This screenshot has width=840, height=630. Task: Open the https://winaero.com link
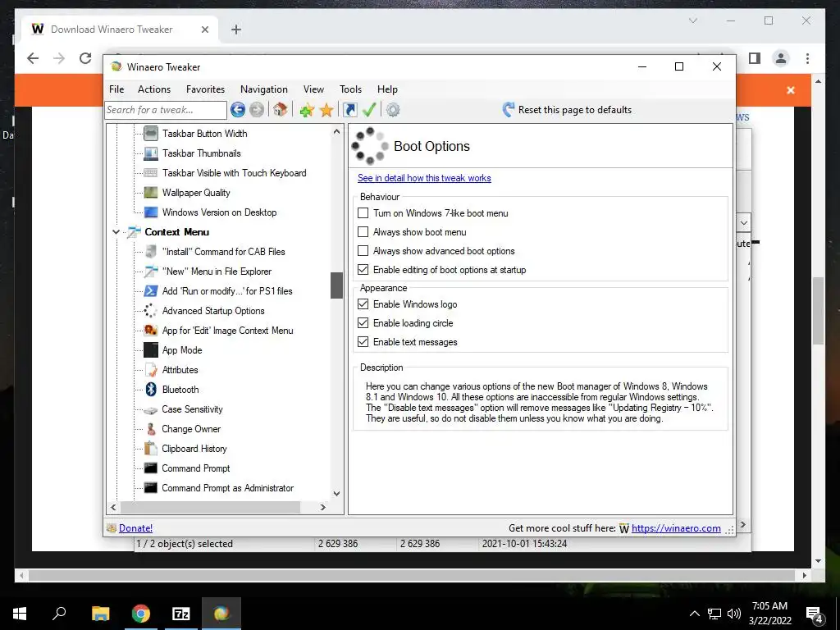pos(676,528)
